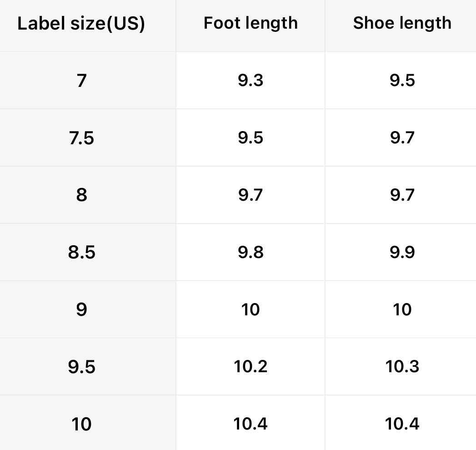Click shoe length 10.3 value
This screenshot has height=450, width=476.
tap(402, 367)
